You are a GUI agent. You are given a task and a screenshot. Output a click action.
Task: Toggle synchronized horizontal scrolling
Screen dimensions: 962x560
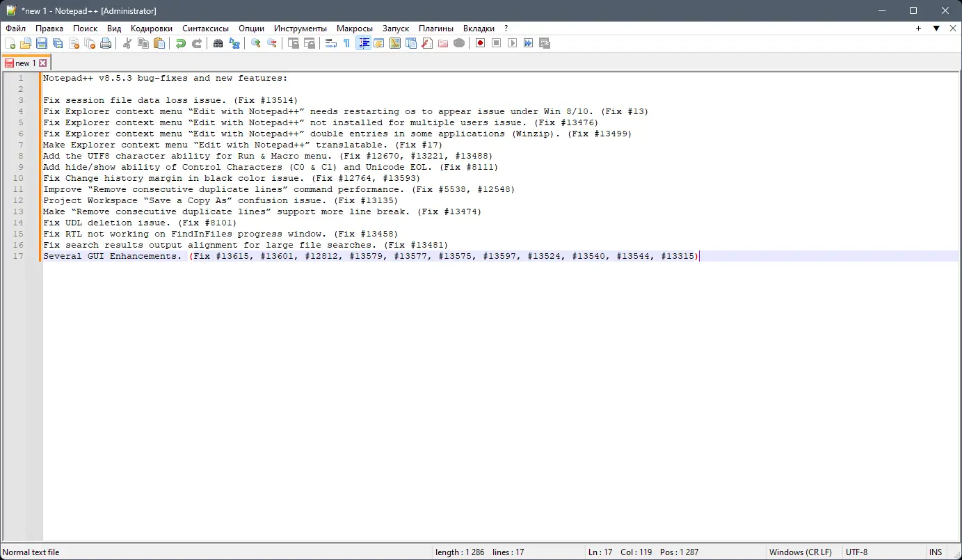coord(310,43)
